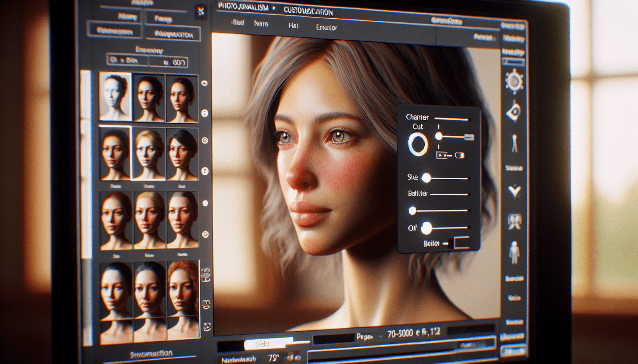Choose the dark updo face ending the second row

[x=182, y=155]
